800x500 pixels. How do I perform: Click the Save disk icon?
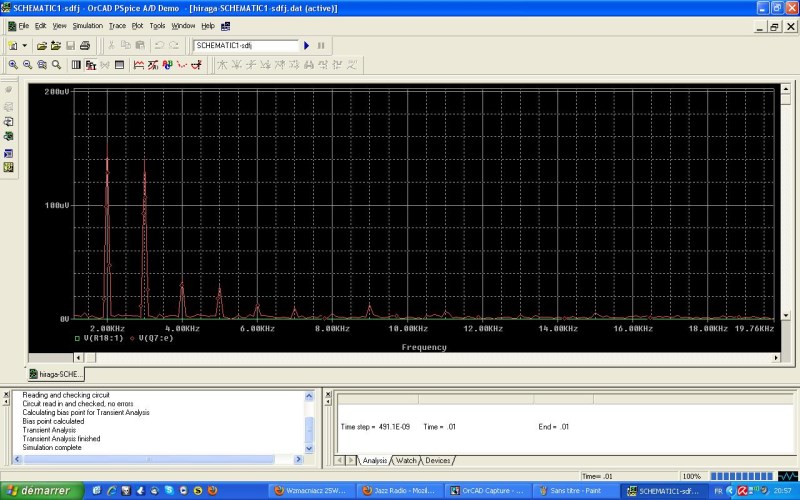click(x=70, y=45)
